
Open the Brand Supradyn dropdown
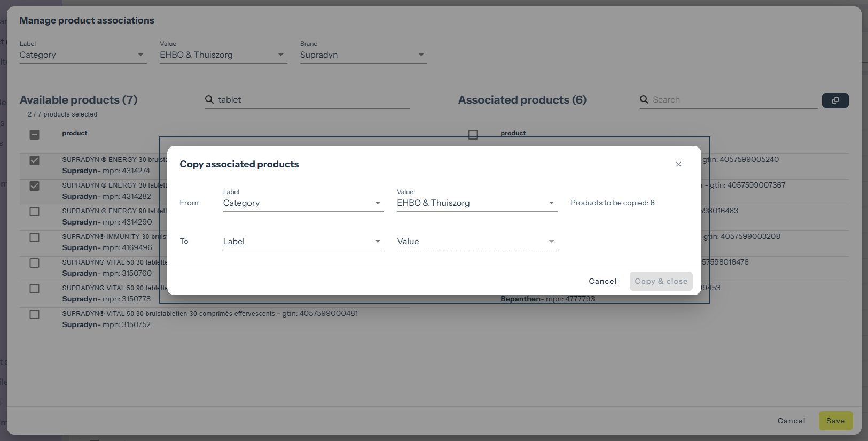363,55
